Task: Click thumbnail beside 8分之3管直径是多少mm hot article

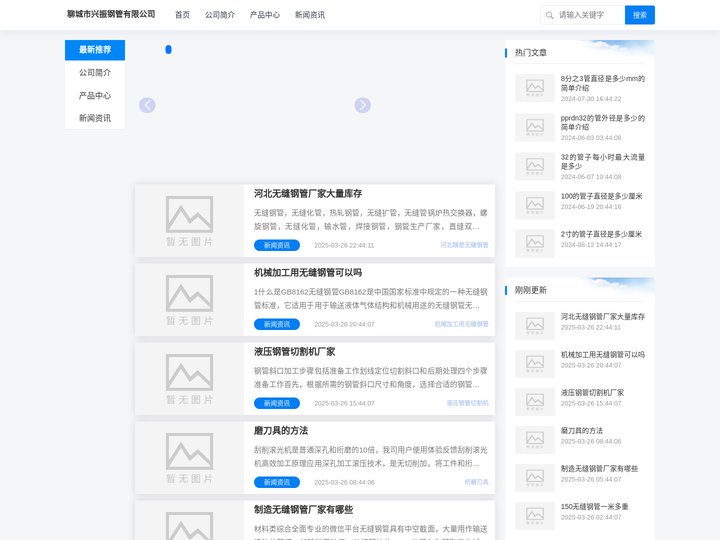Action: coord(534,88)
